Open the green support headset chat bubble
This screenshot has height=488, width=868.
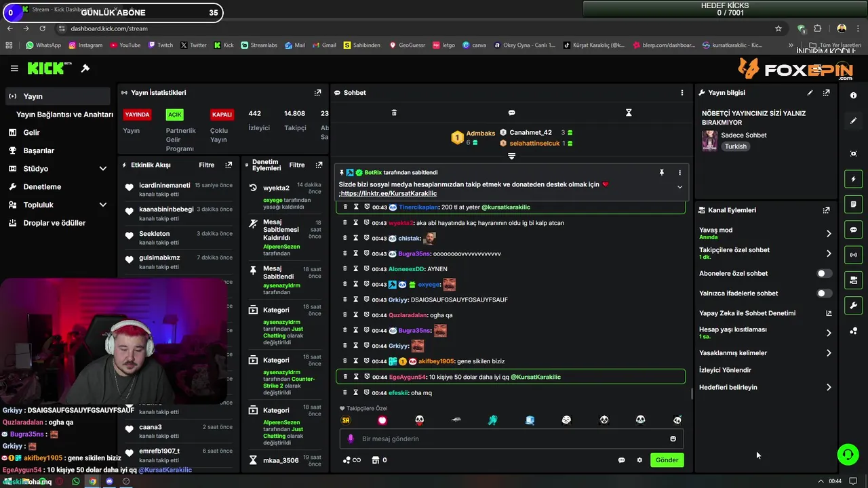[848, 454]
